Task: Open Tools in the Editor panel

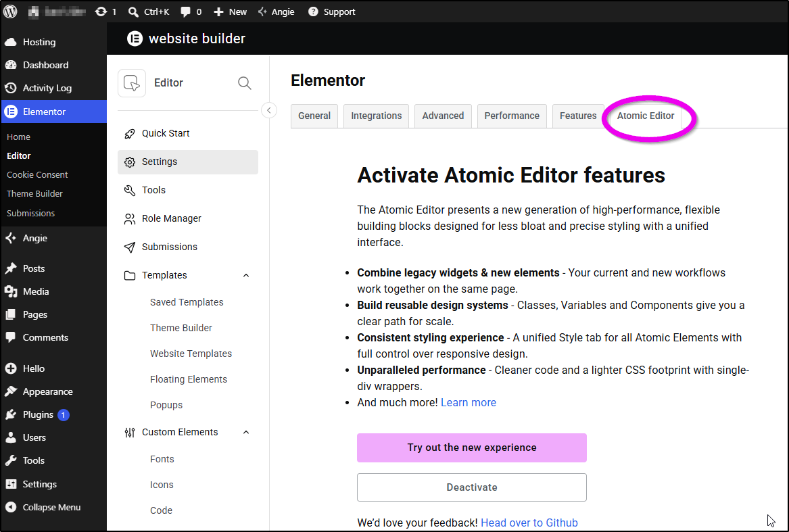Action: (188, 190)
